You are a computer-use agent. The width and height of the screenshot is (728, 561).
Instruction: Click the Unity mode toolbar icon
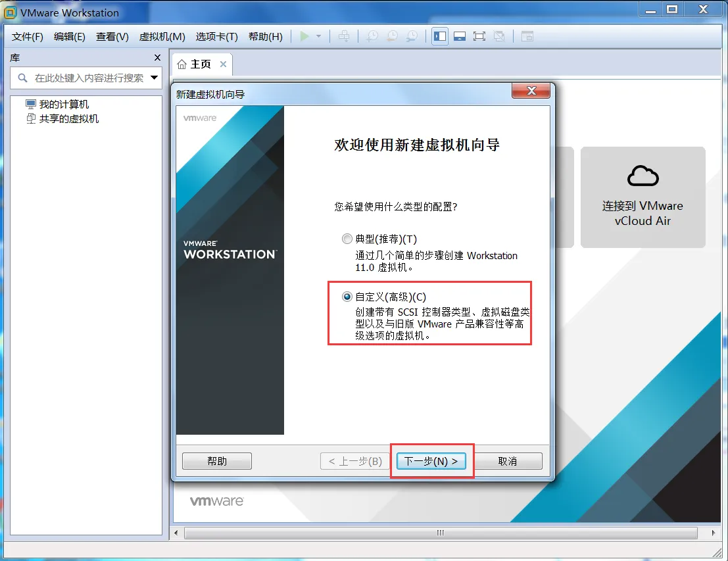point(499,36)
